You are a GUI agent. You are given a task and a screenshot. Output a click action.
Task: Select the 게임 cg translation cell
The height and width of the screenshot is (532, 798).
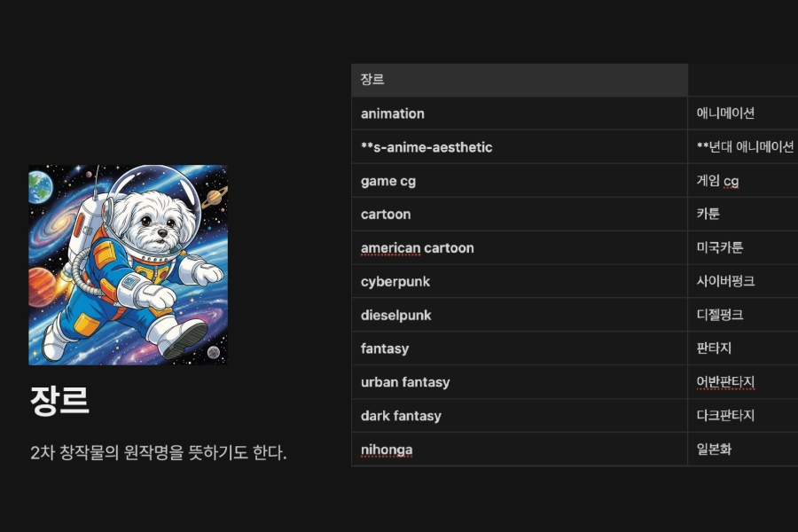click(743, 181)
